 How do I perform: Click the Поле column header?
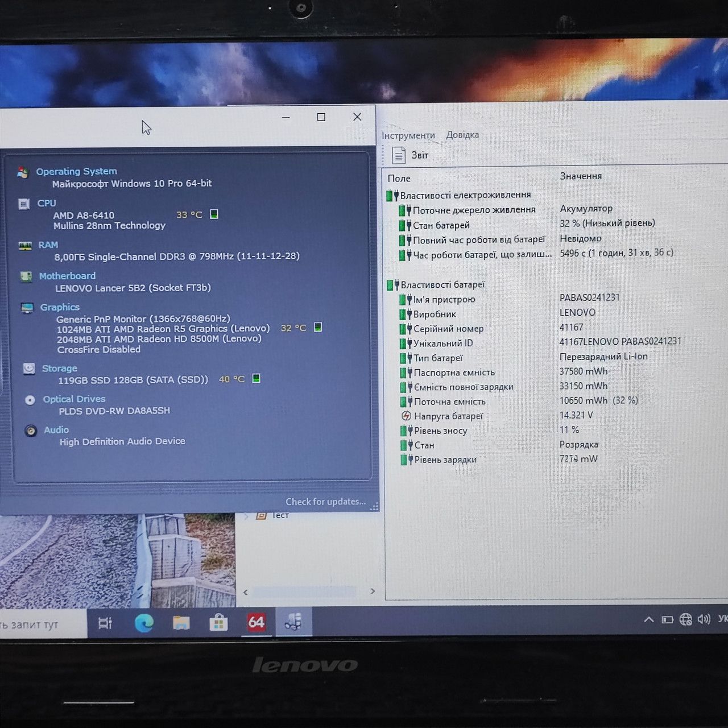click(x=399, y=178)
